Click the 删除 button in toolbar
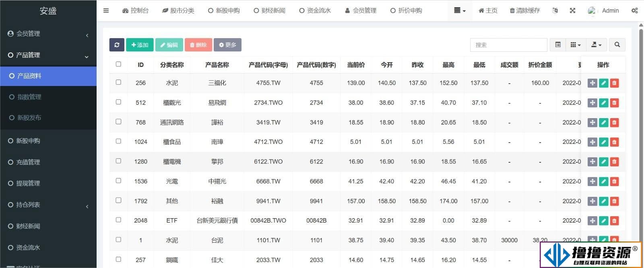The height and width of the screenshot is (268, 644). 198,45
